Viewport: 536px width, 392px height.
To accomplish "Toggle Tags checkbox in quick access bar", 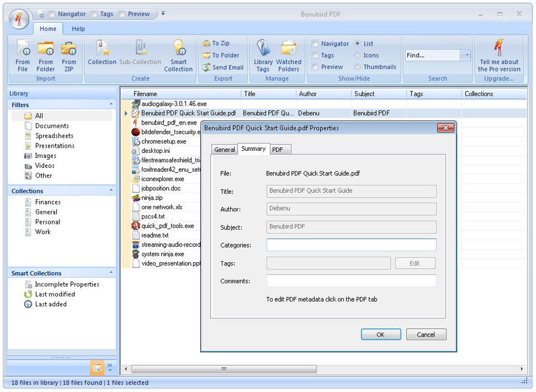I will pyautogui.click(x=94, y=14).
